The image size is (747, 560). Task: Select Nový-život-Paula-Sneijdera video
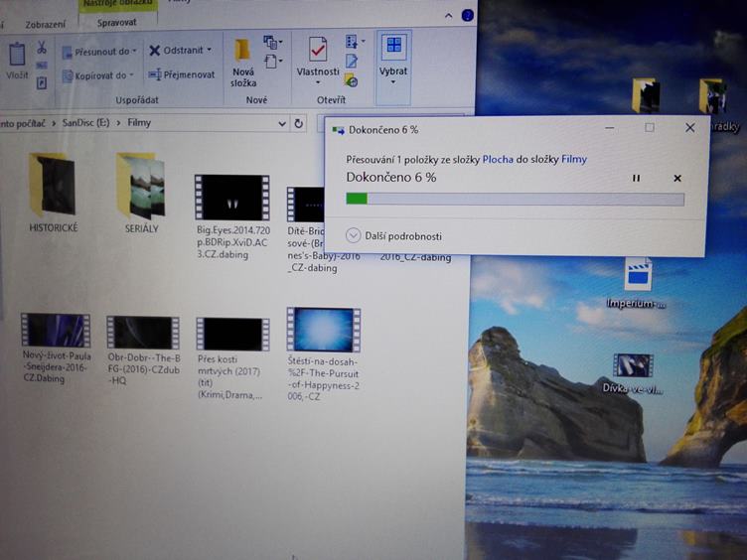click(x=57, y=349)
